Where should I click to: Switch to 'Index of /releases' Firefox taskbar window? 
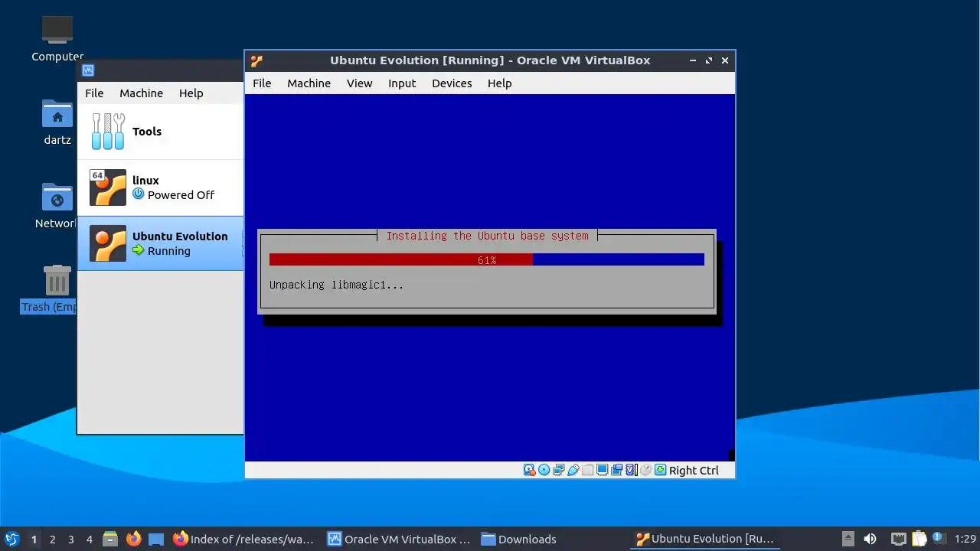pyautogui.click(x=243, y=539)
